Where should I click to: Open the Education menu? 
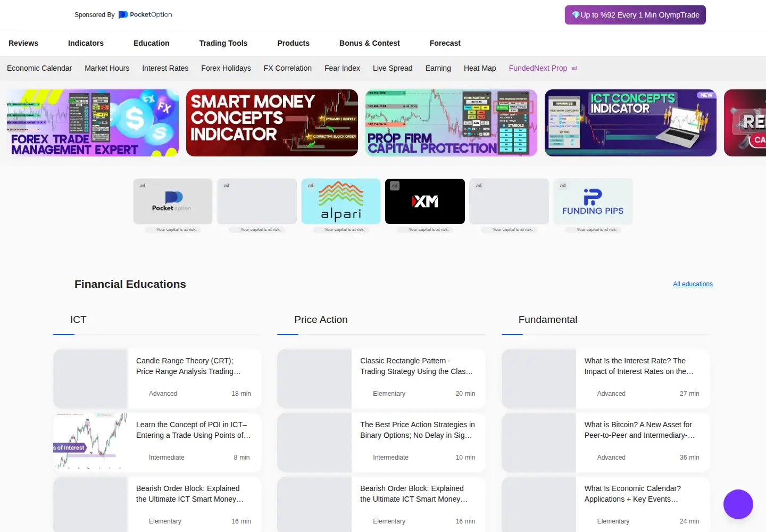tap(152, 43)
